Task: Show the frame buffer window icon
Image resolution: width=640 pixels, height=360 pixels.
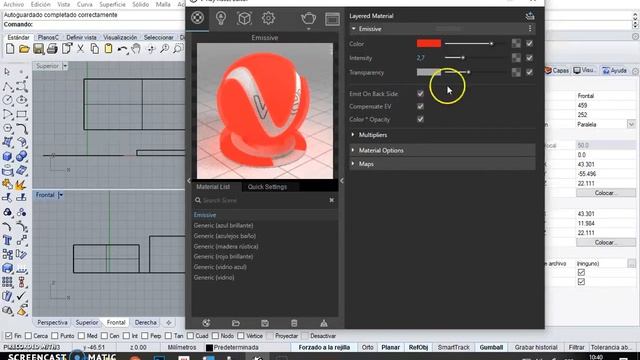Action: (x=332, y=19)
